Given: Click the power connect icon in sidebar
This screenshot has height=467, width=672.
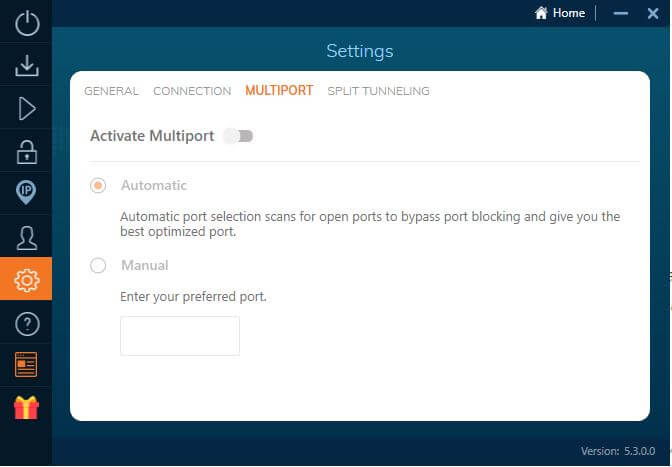Looking at the screenshot, I should tap(27, 23).
